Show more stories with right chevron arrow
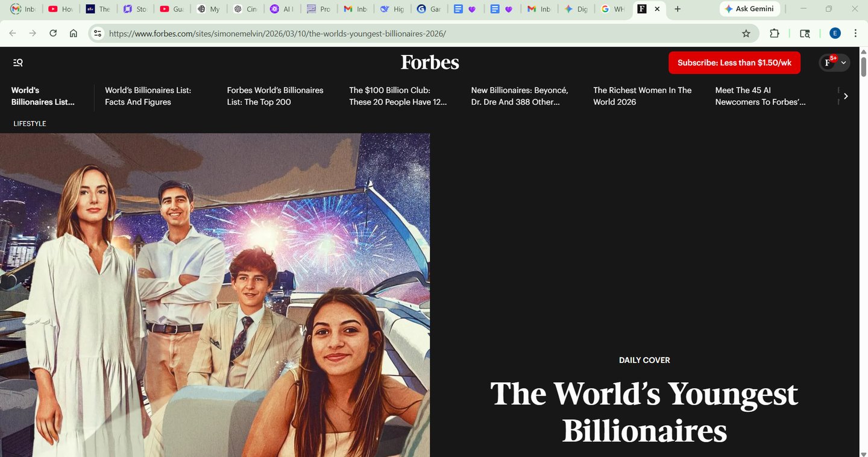868x457 pixels. click(x=846, y=96)
